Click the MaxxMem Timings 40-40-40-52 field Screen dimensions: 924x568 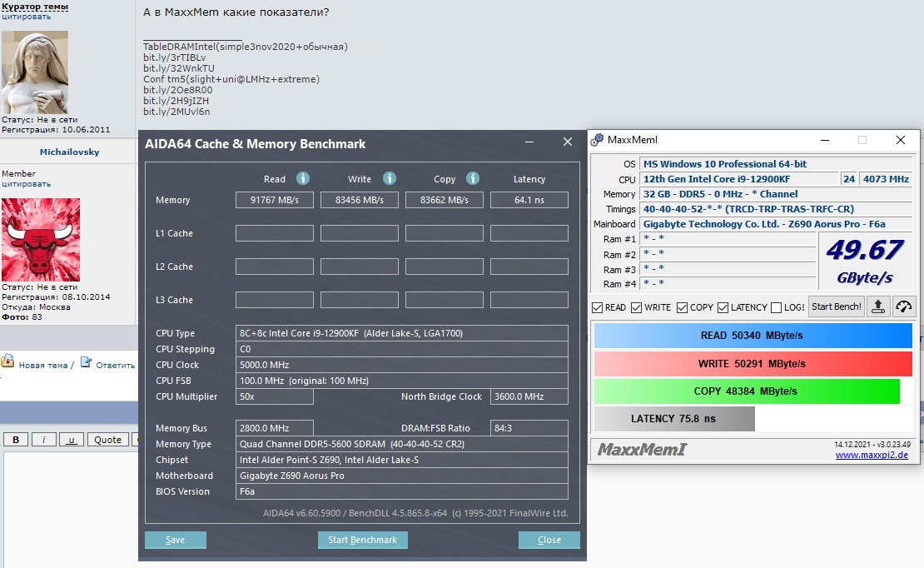click(776, 209)
